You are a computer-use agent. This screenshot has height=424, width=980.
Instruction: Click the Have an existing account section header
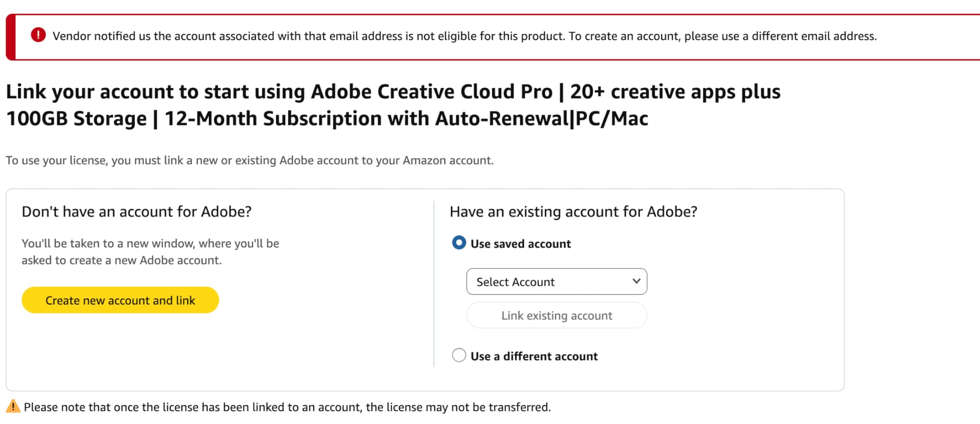coord(573,211)
